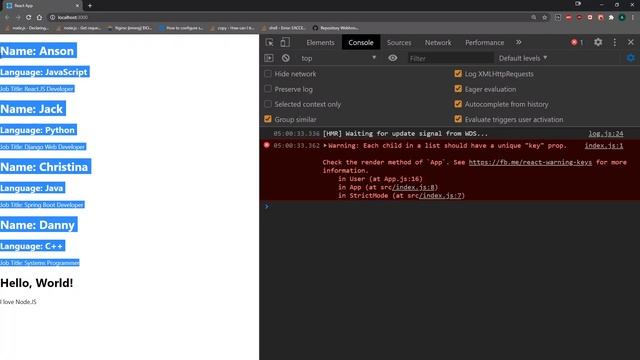This screenshot has width=640, height=360.
Task: Click the Language: C++ text
Action: (x=32, y=246)
